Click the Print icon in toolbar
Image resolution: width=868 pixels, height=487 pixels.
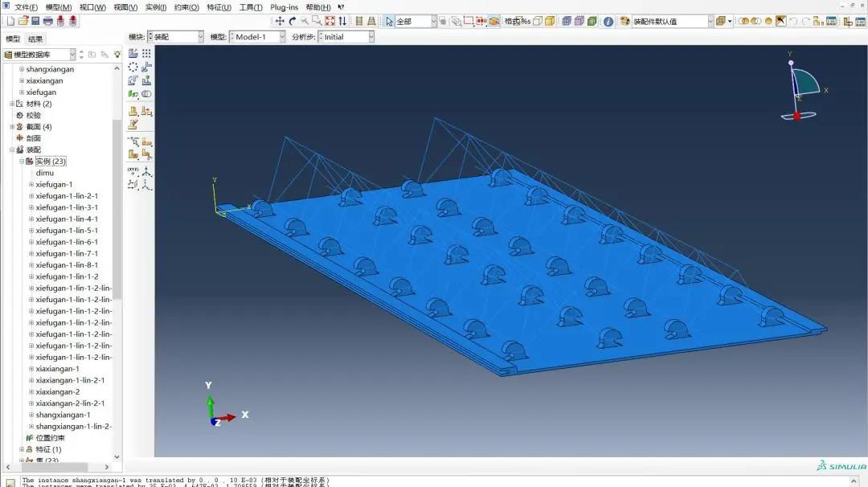click(x=48, y=21)
